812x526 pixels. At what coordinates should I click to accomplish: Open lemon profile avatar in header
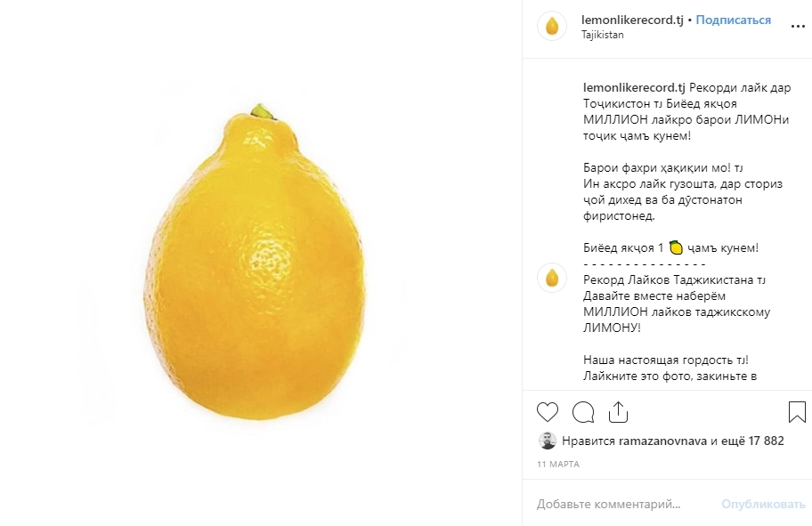552,27
